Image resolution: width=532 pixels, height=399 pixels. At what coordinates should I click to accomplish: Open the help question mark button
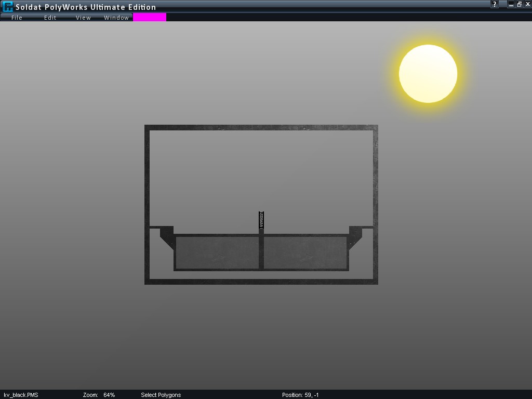click(x=495, y=4)
